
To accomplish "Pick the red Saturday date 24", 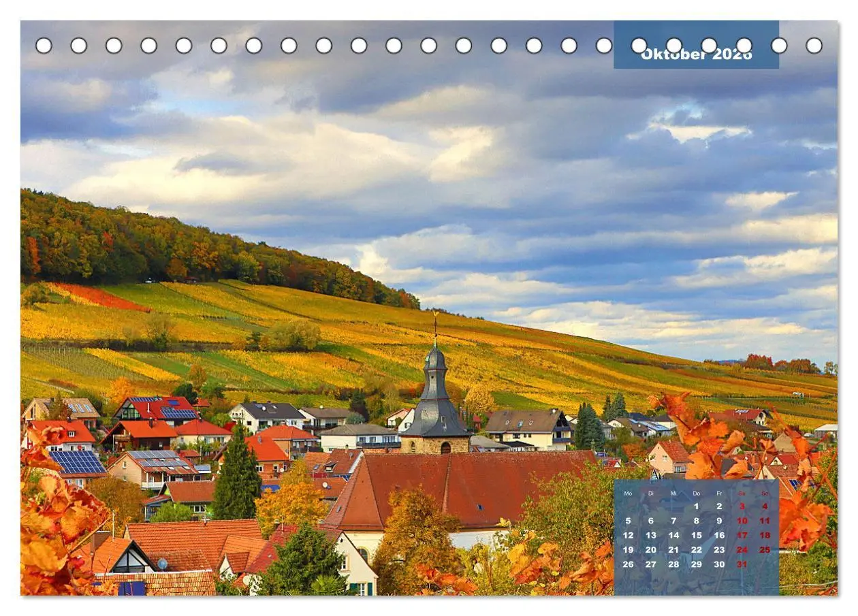I will point(742,550).
